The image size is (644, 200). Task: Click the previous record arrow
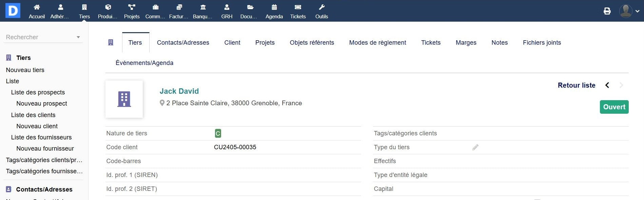(607, 85)
